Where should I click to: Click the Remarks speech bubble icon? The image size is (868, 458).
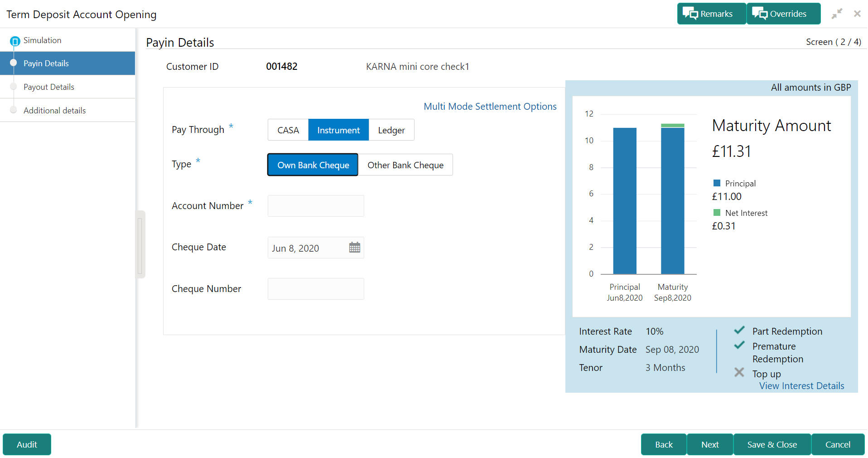[690, 14]
